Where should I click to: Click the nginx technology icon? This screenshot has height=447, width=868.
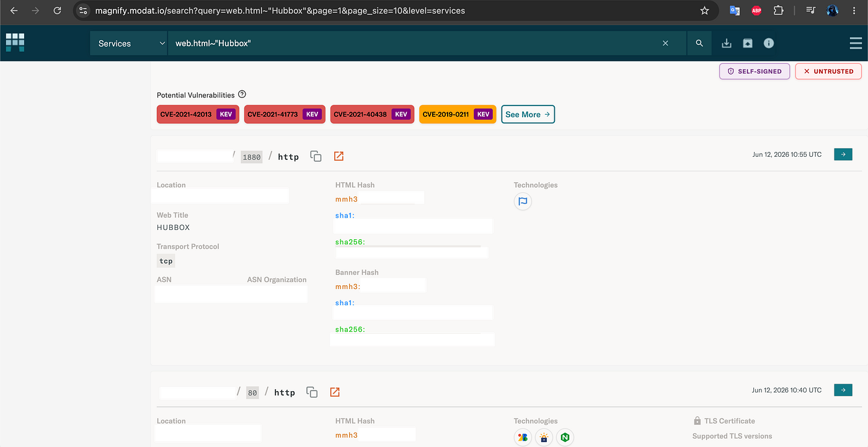pyautogui.click(x=565, y=438)
